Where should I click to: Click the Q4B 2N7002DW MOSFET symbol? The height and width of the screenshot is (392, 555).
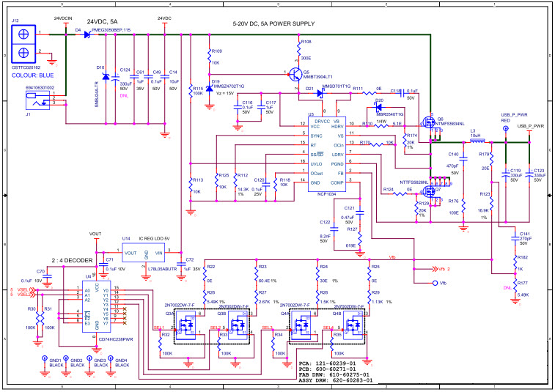pos(353,325)
